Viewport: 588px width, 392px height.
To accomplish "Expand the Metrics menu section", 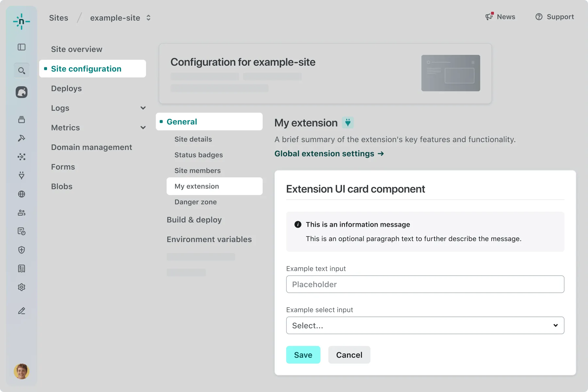I will [x=143, y=128].
